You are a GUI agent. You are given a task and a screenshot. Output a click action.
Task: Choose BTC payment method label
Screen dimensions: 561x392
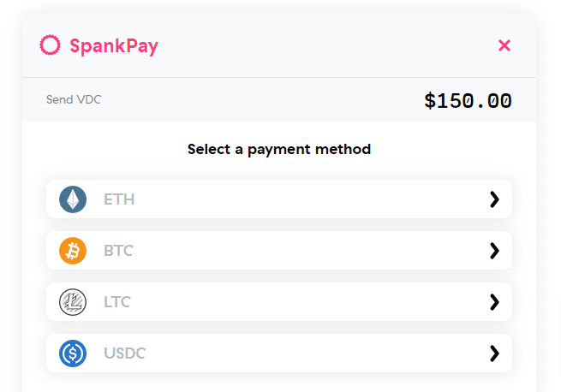click(118, 251)
